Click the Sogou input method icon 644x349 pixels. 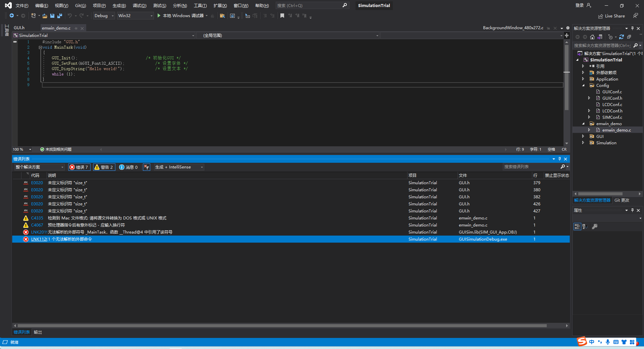tap(582, 342)
